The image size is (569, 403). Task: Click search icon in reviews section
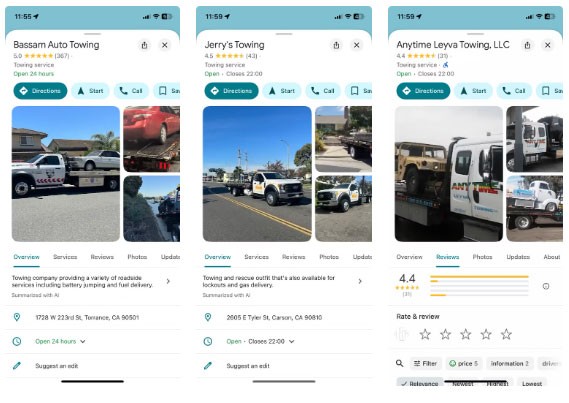[x=400, y=363]
